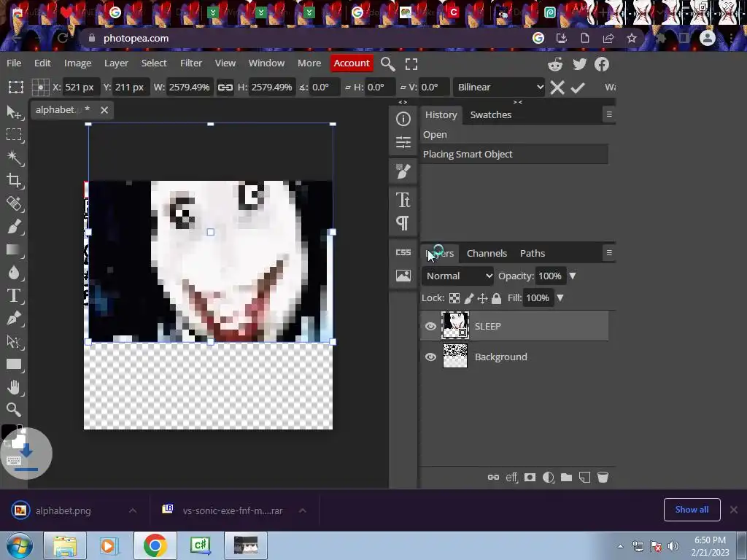Open the Brush panel icon
This screenshot has height=560, width=747.
(x=403, y=171)
